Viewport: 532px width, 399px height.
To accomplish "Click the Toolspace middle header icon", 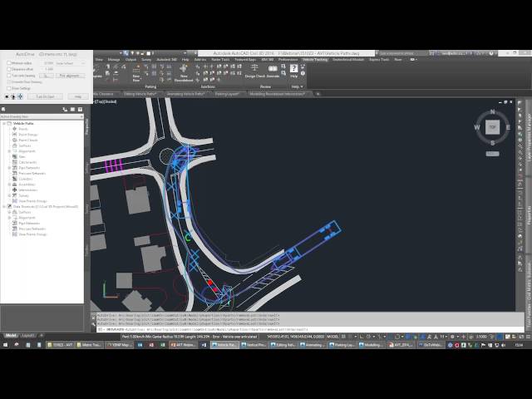I will coord(72,109).
